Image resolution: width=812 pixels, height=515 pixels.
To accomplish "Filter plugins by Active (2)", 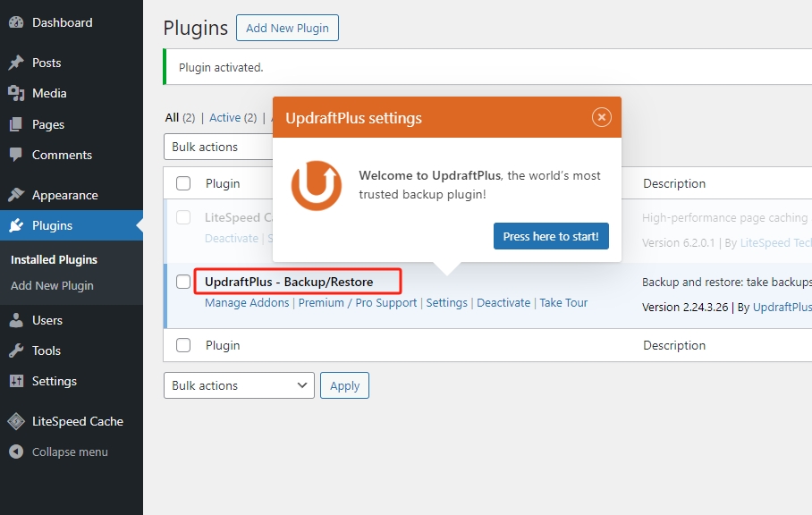I will [x=233, y=117].
